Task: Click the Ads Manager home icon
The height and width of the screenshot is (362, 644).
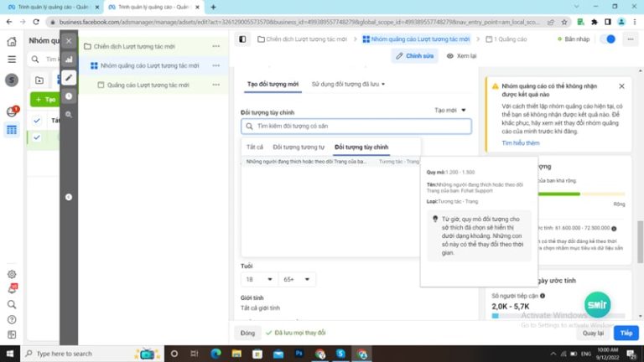Action: point(12,41)
